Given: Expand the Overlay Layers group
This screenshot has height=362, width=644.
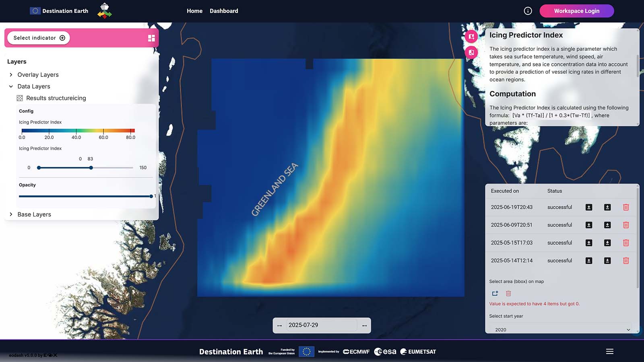Looking at the screenshot, I should click(11, 75).
